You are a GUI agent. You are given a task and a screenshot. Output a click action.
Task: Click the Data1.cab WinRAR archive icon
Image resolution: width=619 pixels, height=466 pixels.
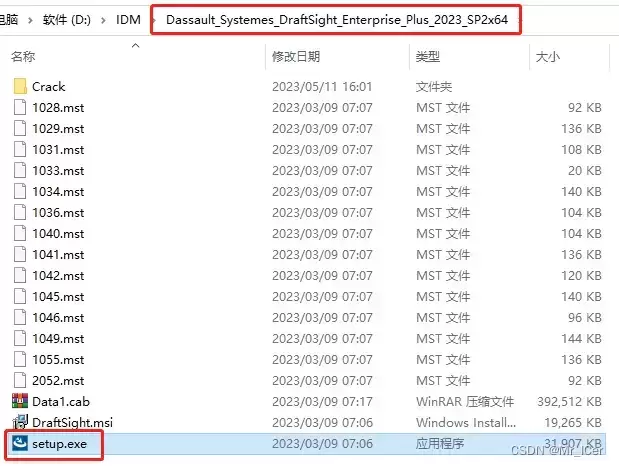pyautogui.click(x=20, y=401)
